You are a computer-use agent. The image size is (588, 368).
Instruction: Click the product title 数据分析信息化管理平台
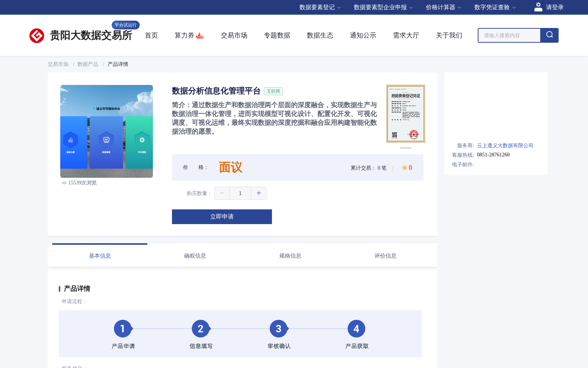click(x=216, y=91)
